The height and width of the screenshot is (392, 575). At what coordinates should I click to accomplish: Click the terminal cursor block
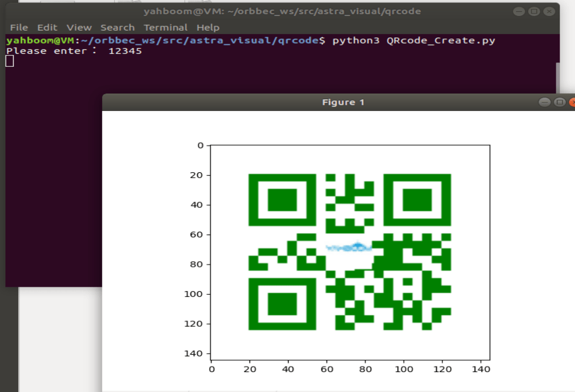(x=10, y=61)
